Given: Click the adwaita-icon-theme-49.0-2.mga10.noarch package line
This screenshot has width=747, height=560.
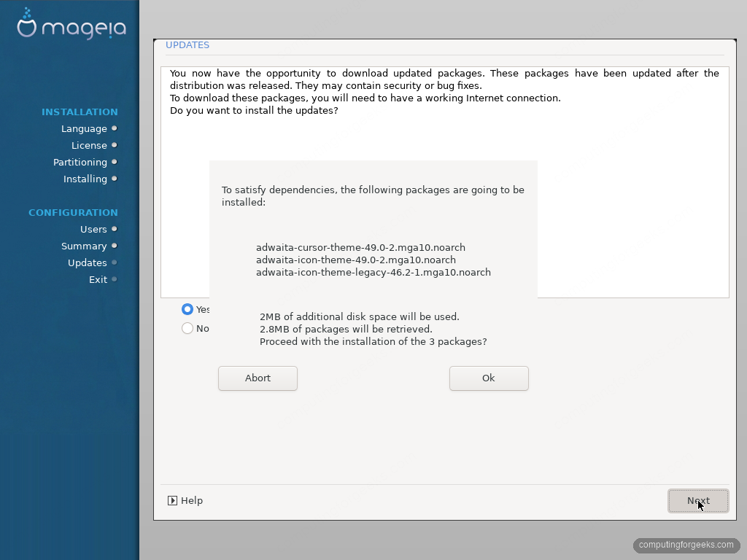Looking at the screenshot, I should point(356,260).
